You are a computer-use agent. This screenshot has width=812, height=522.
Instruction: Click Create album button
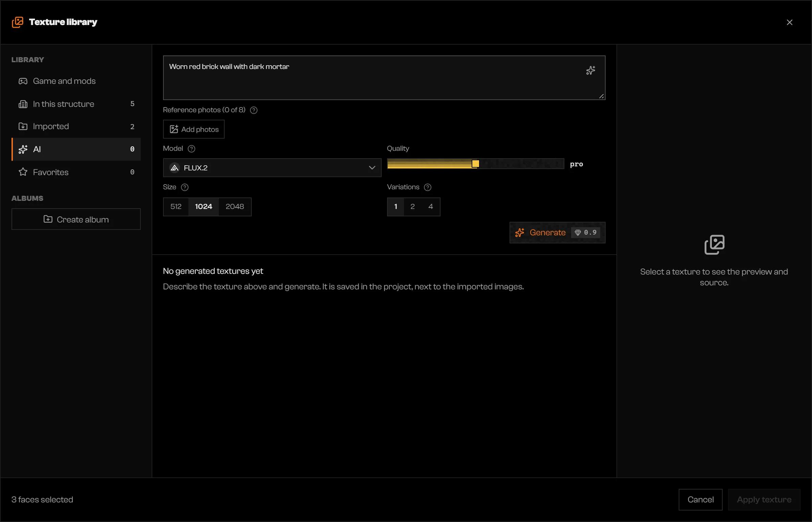pyautogui.click(x=76, y=219)
